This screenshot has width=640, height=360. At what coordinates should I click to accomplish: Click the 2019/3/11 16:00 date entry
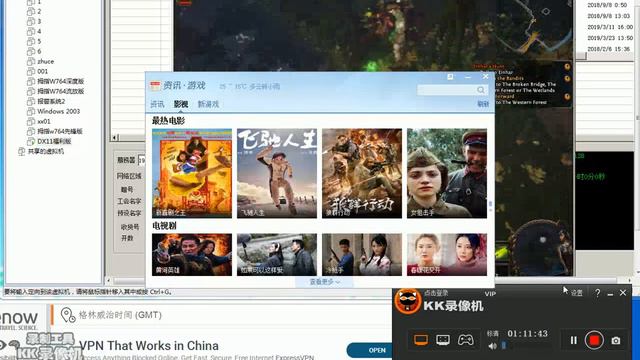point(610,27)
